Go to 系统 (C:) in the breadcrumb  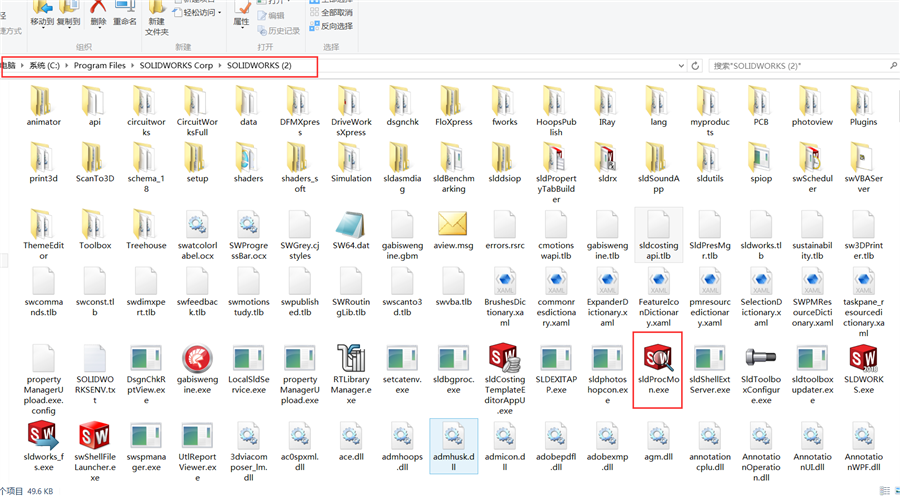(45, 65)
